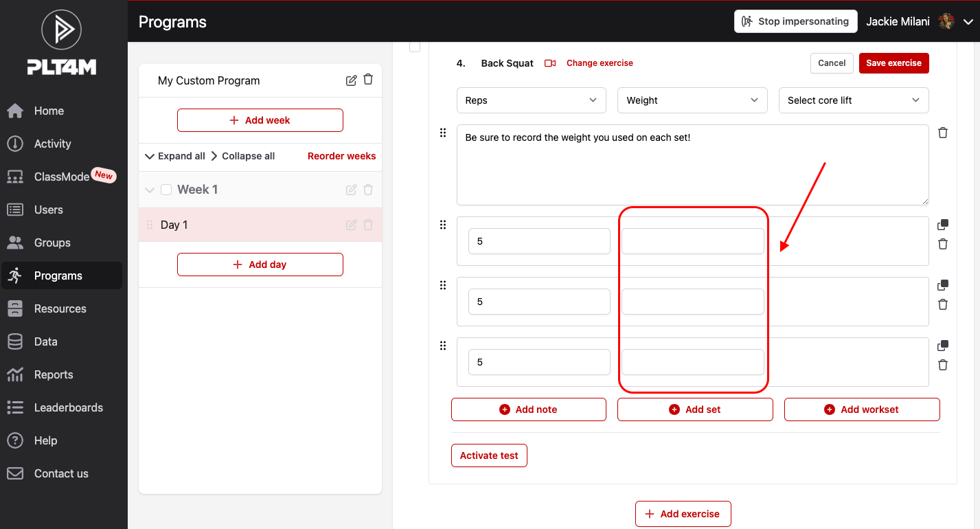Viewport: 980px width, 529px height.
Task: Delete the third set with trash icon
Action: 943,365
